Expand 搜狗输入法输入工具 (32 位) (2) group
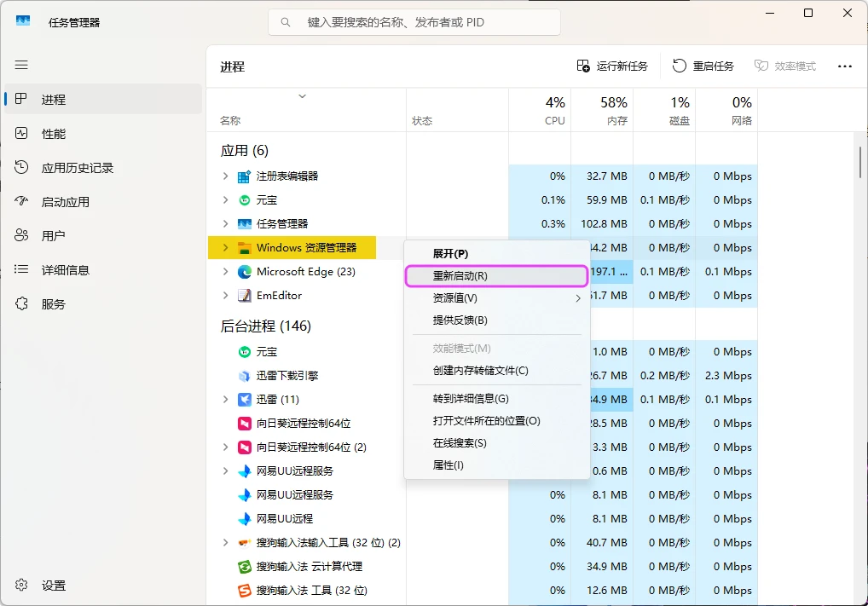This screenshot has height=606, width=868. (225, 542)
